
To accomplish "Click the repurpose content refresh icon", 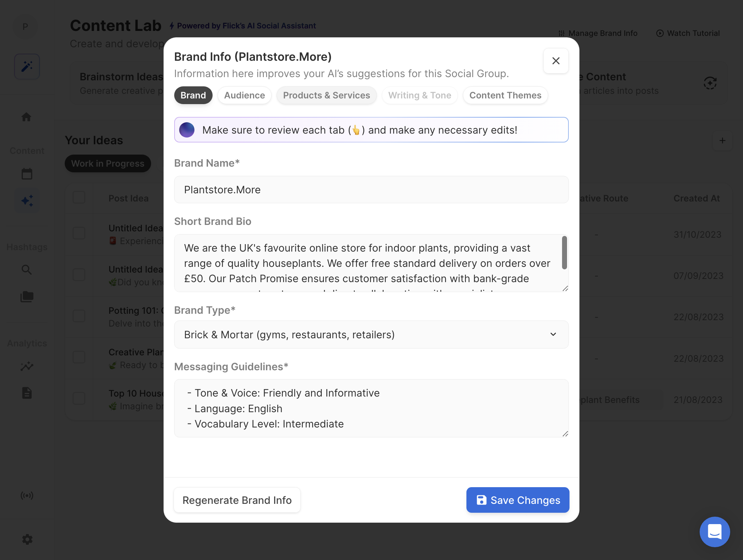I will 710,83.
